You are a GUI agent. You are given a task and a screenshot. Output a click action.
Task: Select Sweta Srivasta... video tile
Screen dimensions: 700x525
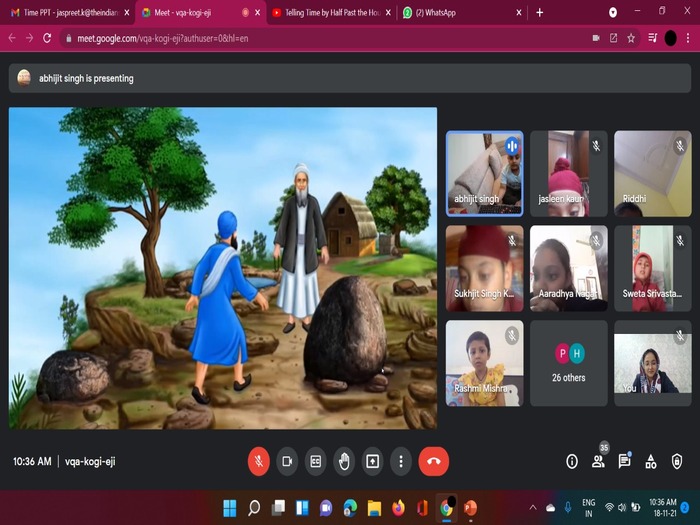[x=653, y=268]
